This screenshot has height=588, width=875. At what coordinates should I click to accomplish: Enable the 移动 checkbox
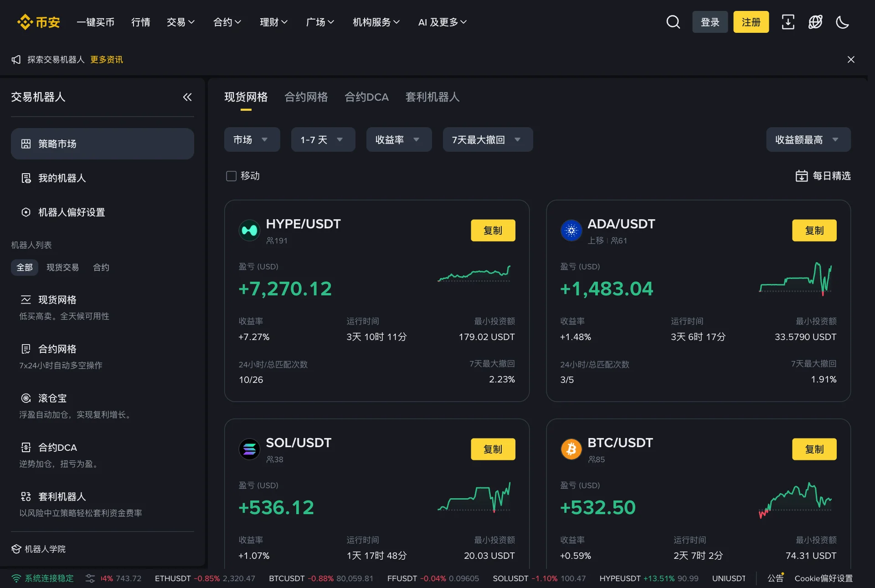pyautogui.click(x=231, y=176)
